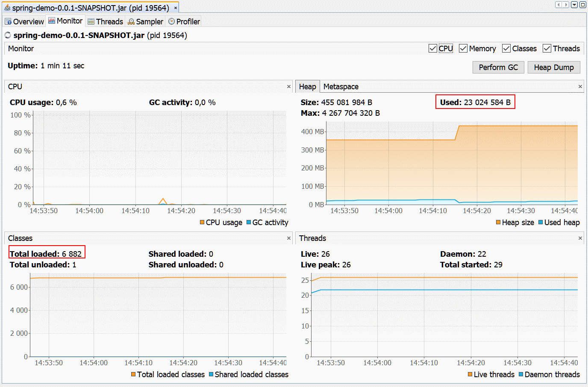Click the maximize window icon at top right
This screenshot has width=588, height=387.
point(582,5)
